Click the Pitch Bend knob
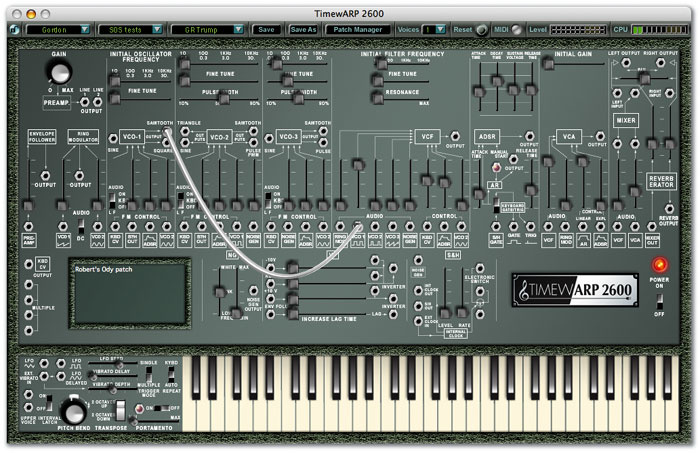This screenshot has height=453, width=700. [71, 411]
